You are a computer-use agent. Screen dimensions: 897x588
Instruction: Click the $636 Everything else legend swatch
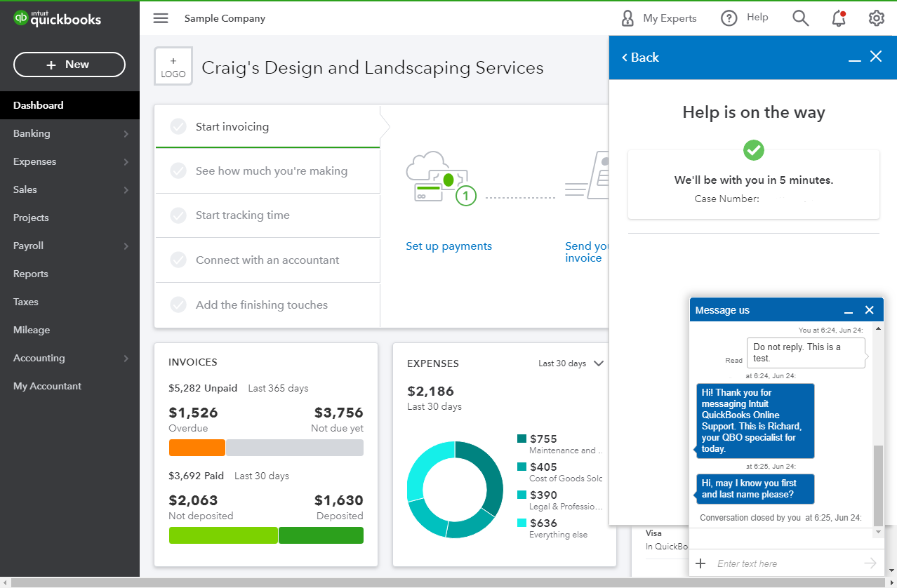(x=521, y=523)
